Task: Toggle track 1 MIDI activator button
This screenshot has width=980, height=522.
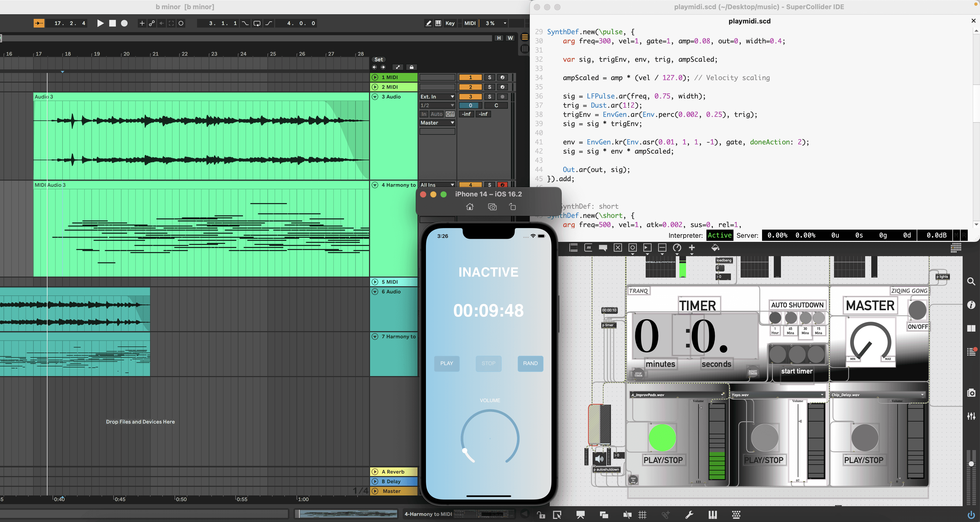Action: (470, 77)
